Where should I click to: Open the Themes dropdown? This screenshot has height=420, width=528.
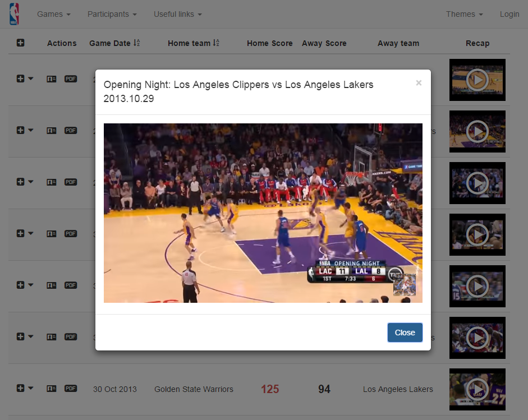click(464, 14)
